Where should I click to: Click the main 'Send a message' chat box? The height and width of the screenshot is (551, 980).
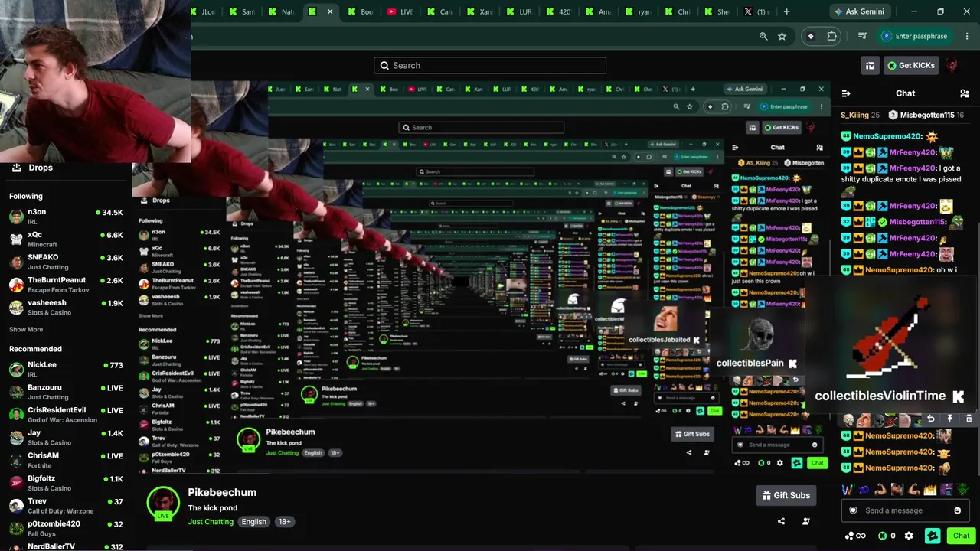906,510
